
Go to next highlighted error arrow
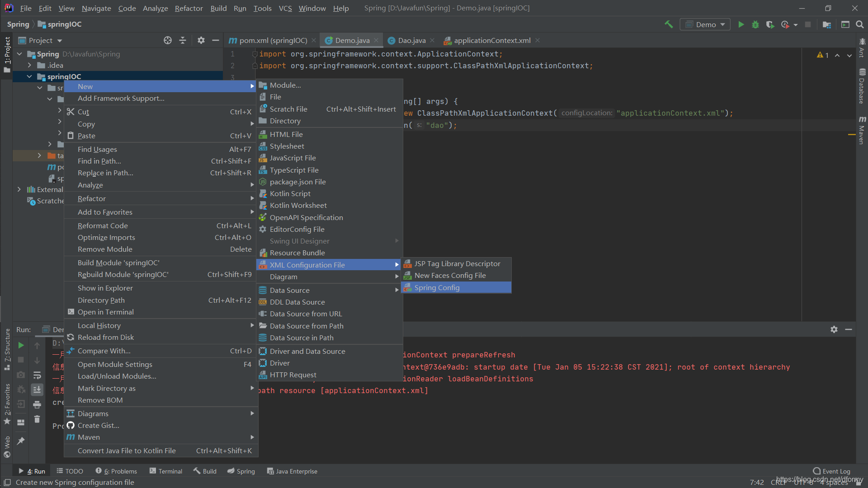[x=849, y=55]
